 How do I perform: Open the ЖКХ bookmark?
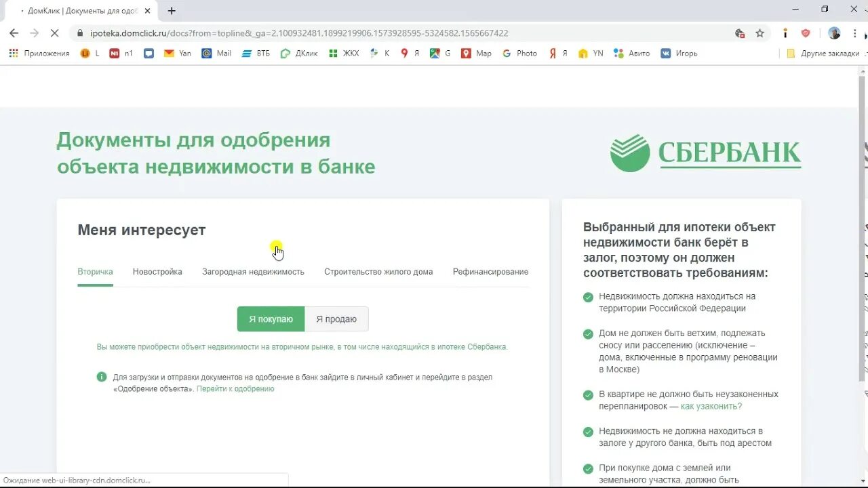click(344, 53)
